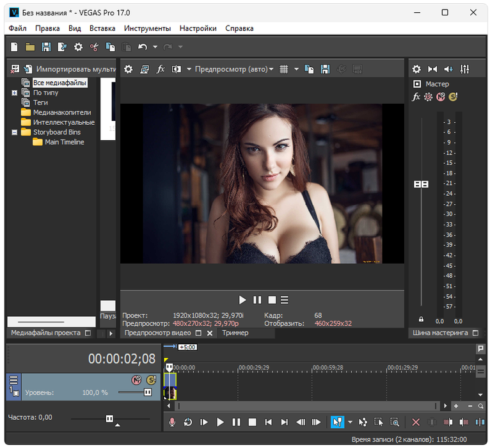
Task: Delete selection with the red X icon
Action: tap(416, 422)
